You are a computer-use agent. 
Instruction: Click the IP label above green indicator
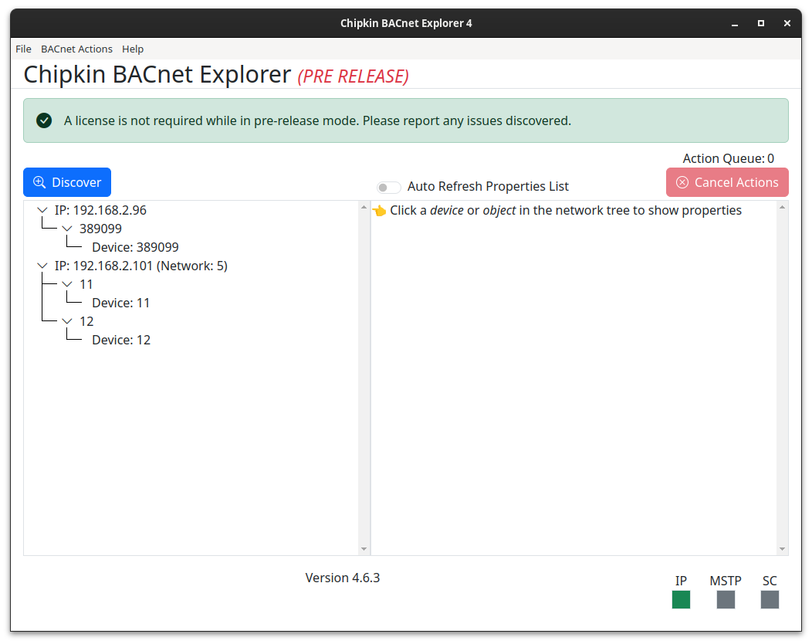(681, 581)
